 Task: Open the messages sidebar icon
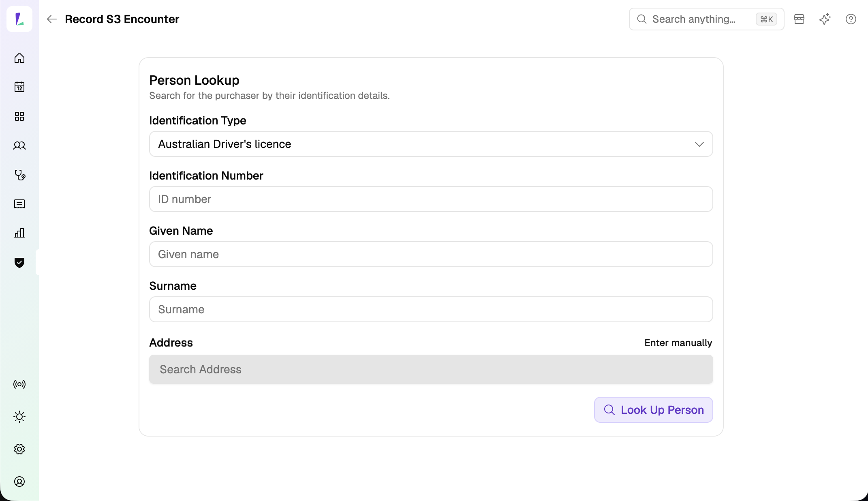click(x=19, y=204)
